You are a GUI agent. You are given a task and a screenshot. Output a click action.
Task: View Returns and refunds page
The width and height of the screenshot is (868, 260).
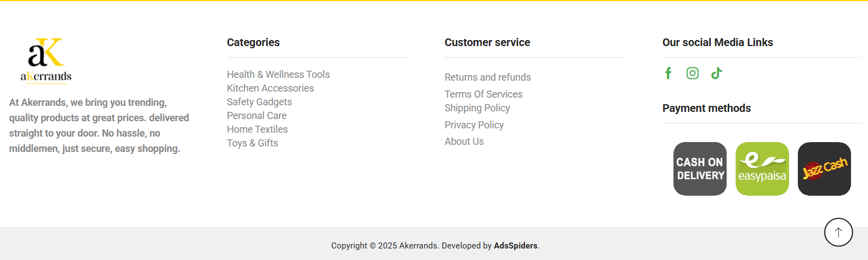tap(488, 77)
